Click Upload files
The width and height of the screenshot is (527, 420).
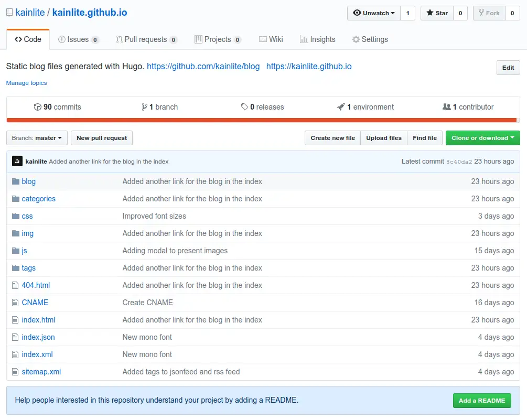pyautogui.click(x=384, y=138)
